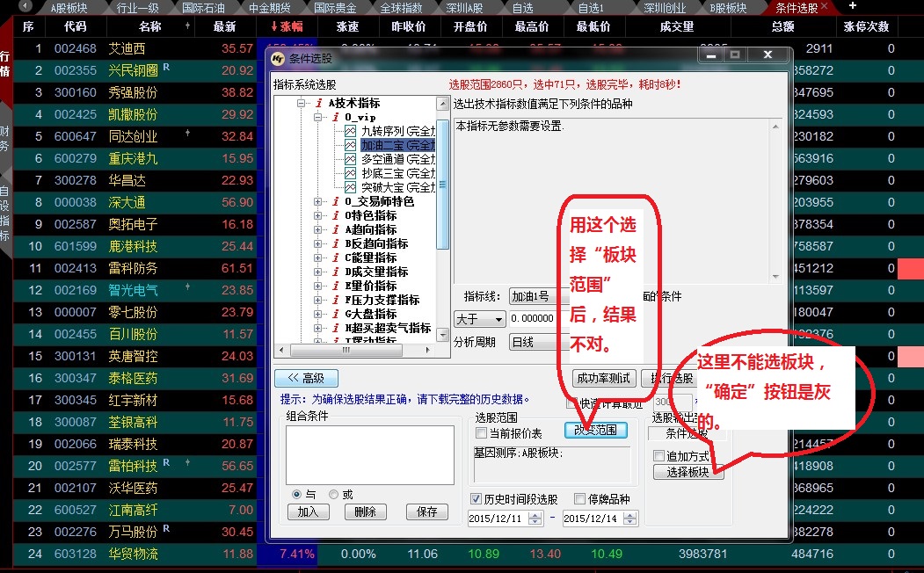Screen dimensions: 924x573
Task: Click the 改变范围 button
Action: 596,431
